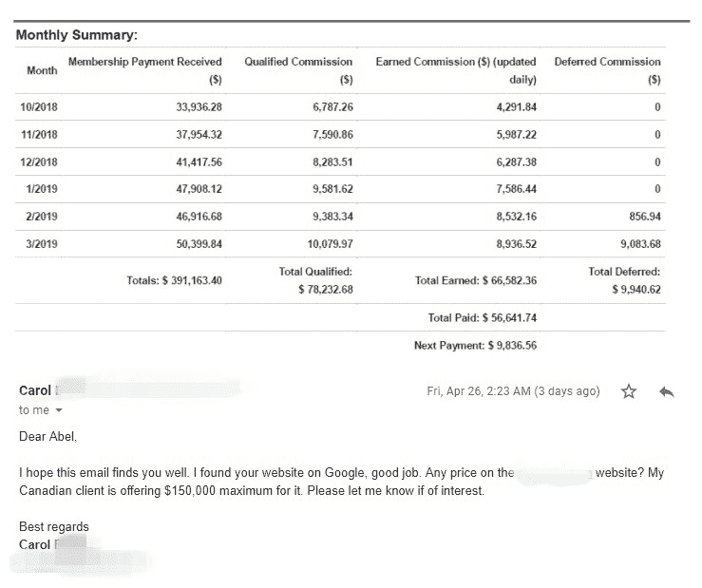Click the Monthly Summary heading
Image resolution: width=702 pixels, height=588 pixels.
click(x=77, y=36)
